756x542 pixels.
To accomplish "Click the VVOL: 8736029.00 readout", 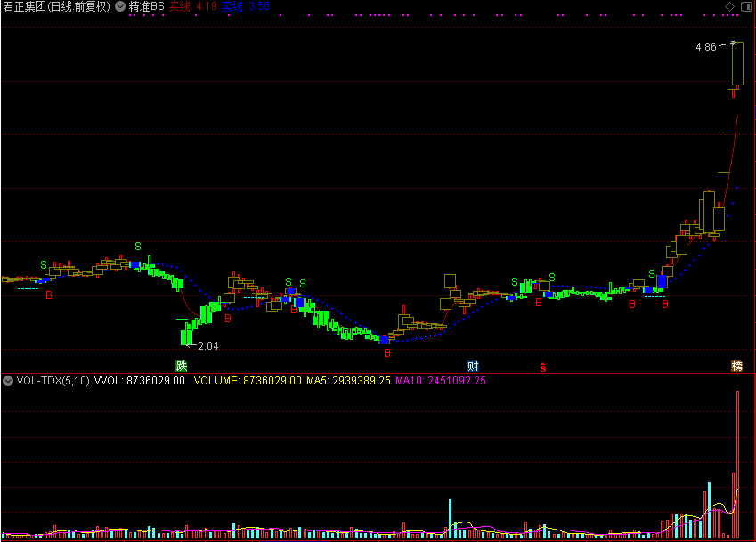I will pyautogui.click(x=139, y=381).
